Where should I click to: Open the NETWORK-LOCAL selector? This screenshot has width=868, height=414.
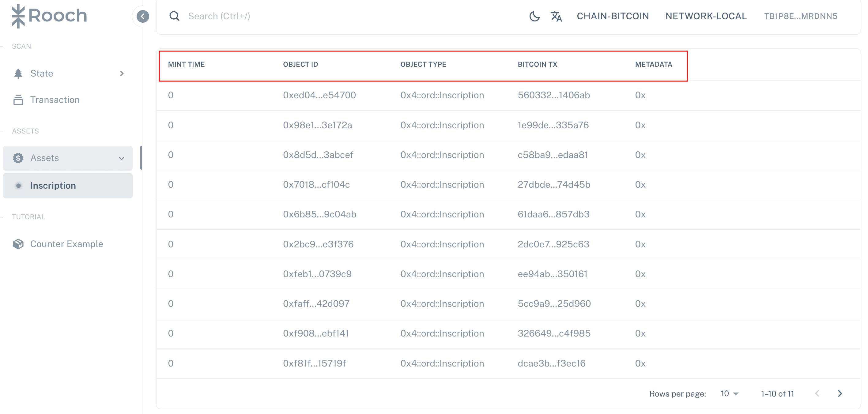tap(706, 16)
